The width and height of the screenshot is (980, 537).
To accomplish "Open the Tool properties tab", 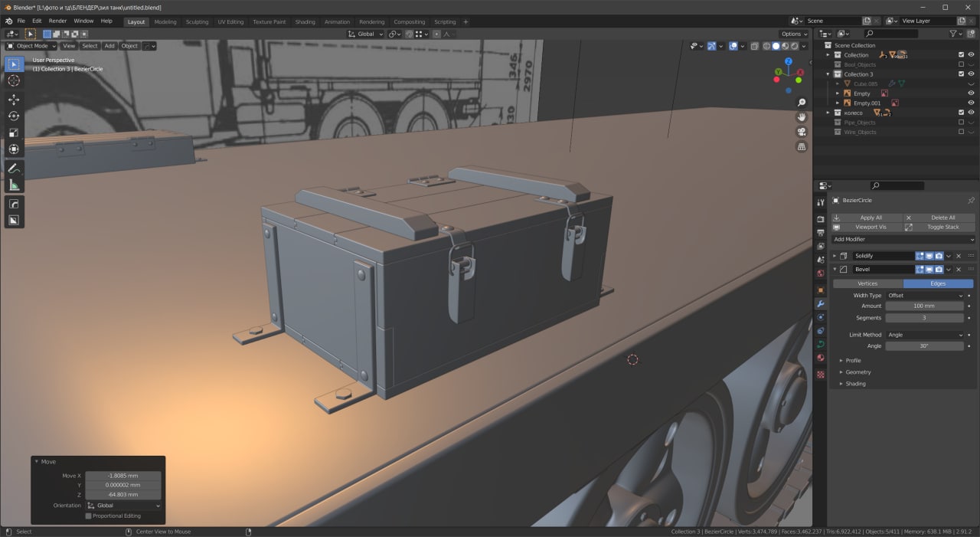I will [x=821, y=202].
